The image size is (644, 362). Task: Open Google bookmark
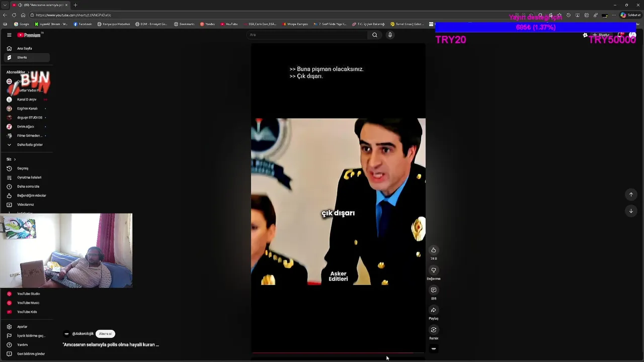click(x=22, y=24)
